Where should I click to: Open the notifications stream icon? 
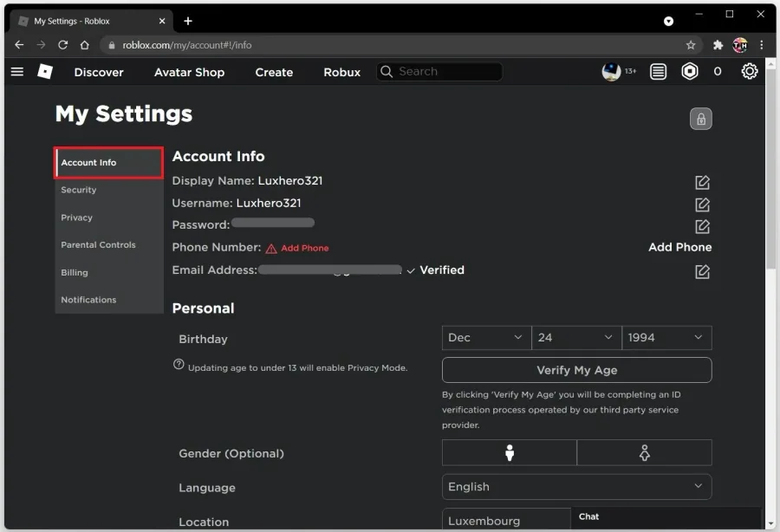coord(658,72)
